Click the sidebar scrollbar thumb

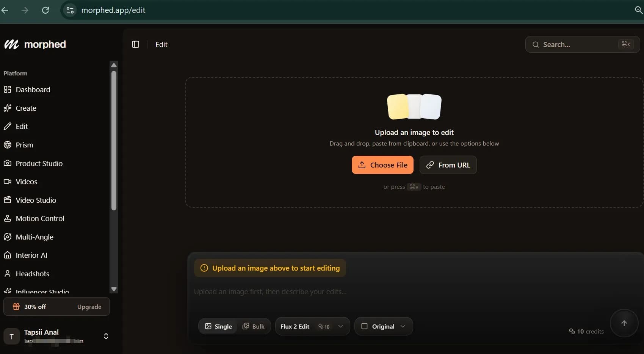click(114, 140)
